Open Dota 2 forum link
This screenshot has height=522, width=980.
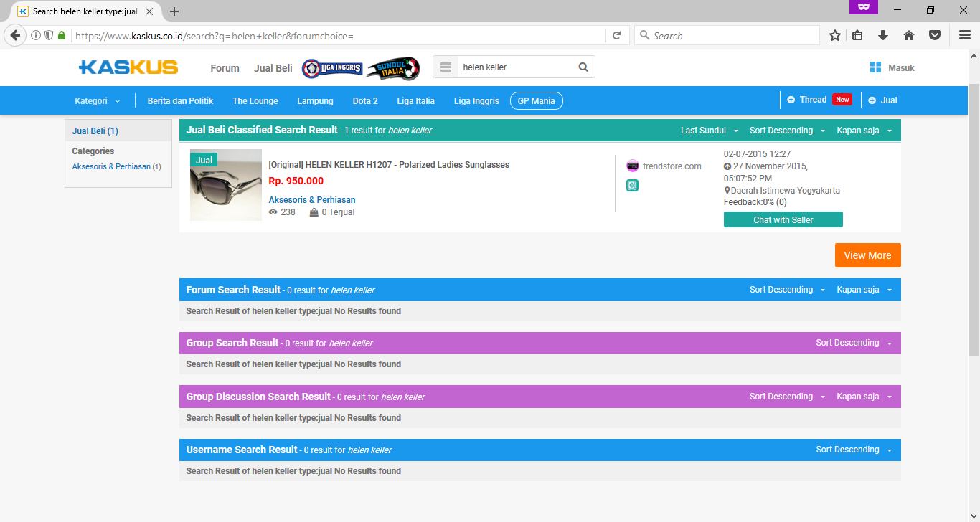pyautogui.click(x=365, y=101)
